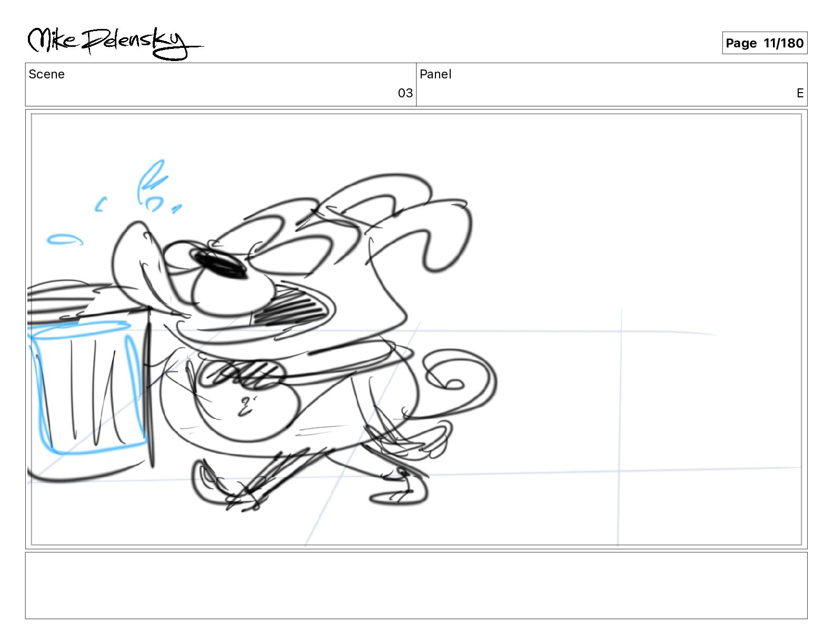Click the Mike Pelensky signature

(x=115, y=43)
